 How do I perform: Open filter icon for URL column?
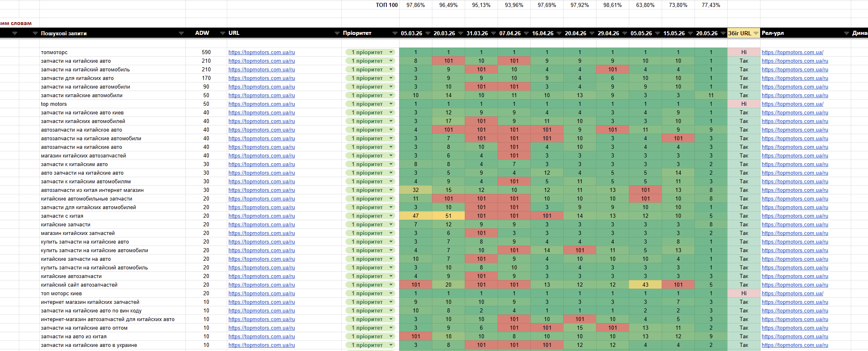point(337,33)
